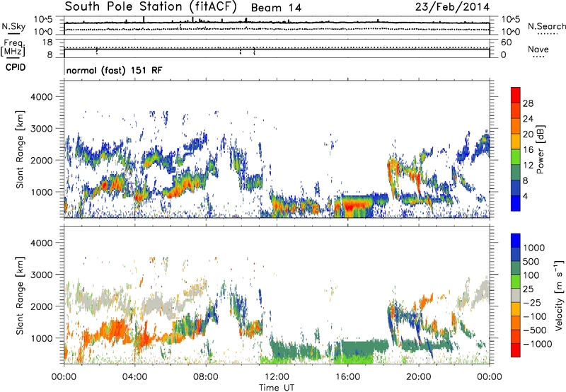Click the 'N.Search' legend label
The image size is (566, 392).
[x=546, y=26]
